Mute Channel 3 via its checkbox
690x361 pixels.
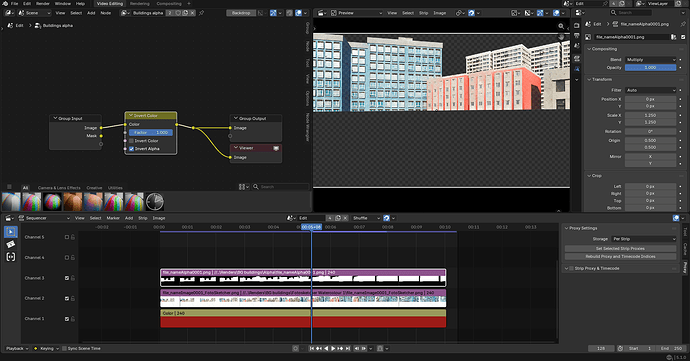tap(67, 278)
